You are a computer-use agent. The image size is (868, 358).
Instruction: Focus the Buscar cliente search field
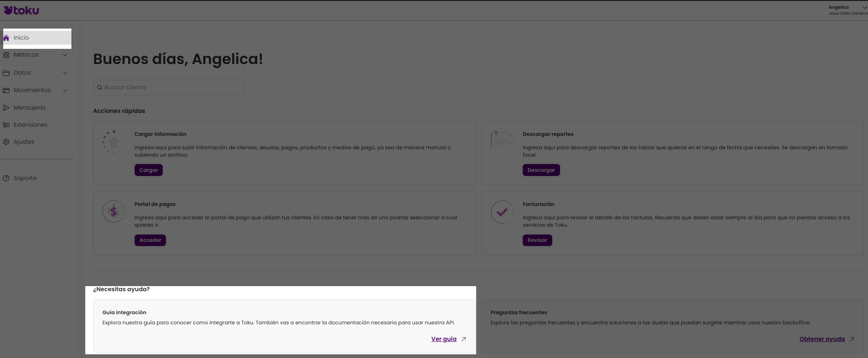[x=169, y=88]
